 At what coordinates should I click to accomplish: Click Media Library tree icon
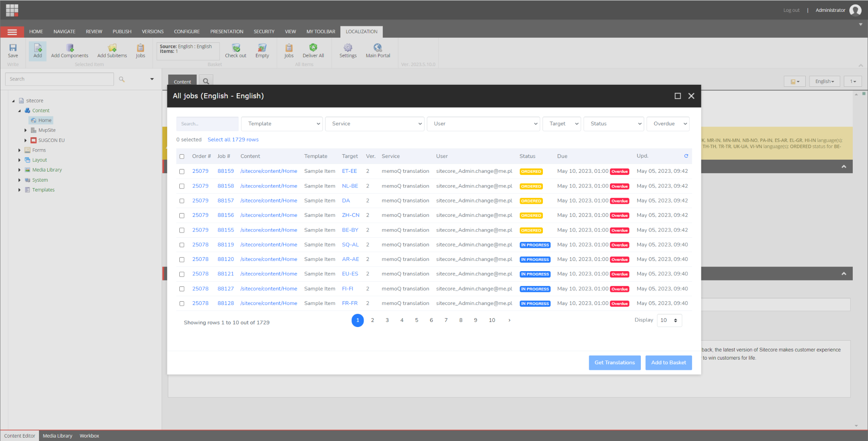click(x=28, y=170)
